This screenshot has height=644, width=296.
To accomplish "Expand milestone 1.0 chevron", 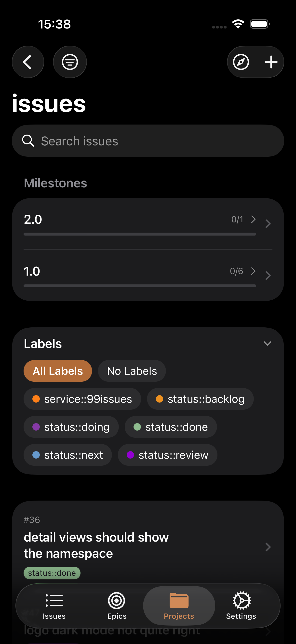I will [x=268, y=276].
